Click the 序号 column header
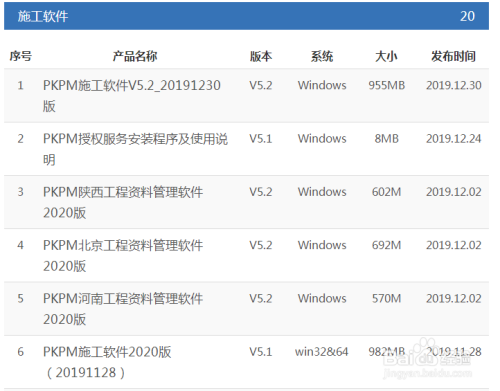Viewport: 500px width, 391px height. (21, 56)
